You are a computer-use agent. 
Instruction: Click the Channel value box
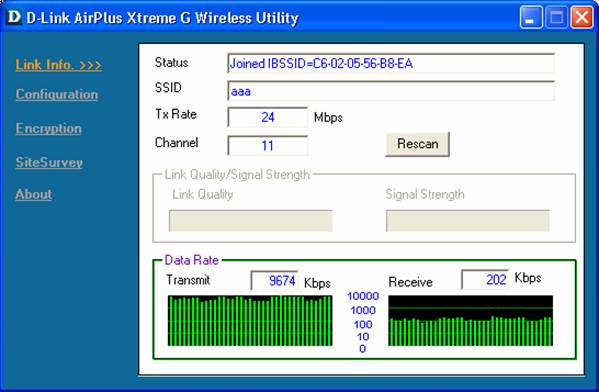click(x=267, y=146)
